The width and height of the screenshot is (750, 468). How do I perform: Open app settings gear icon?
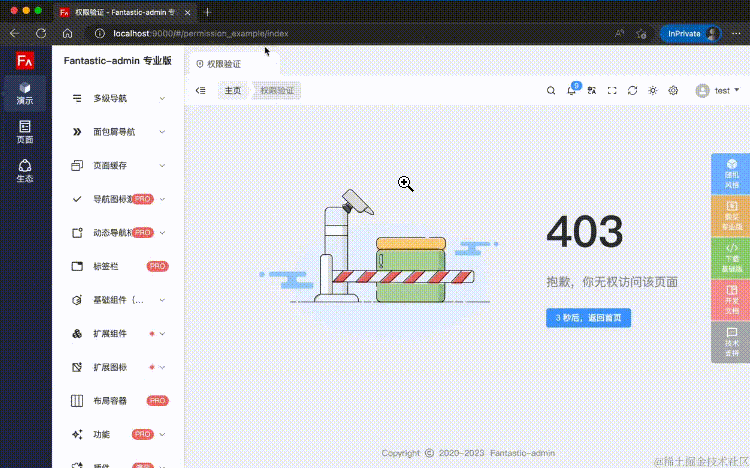[x=673, y=90]
